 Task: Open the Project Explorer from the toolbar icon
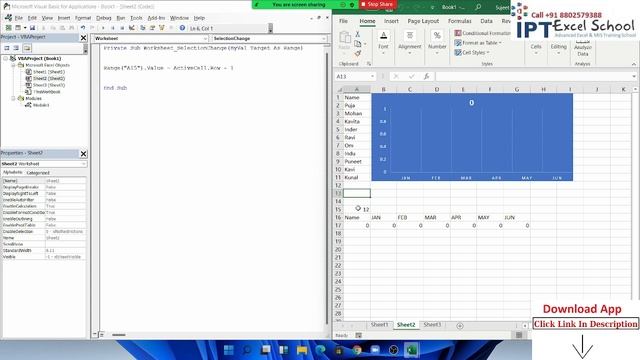[142, 28]
